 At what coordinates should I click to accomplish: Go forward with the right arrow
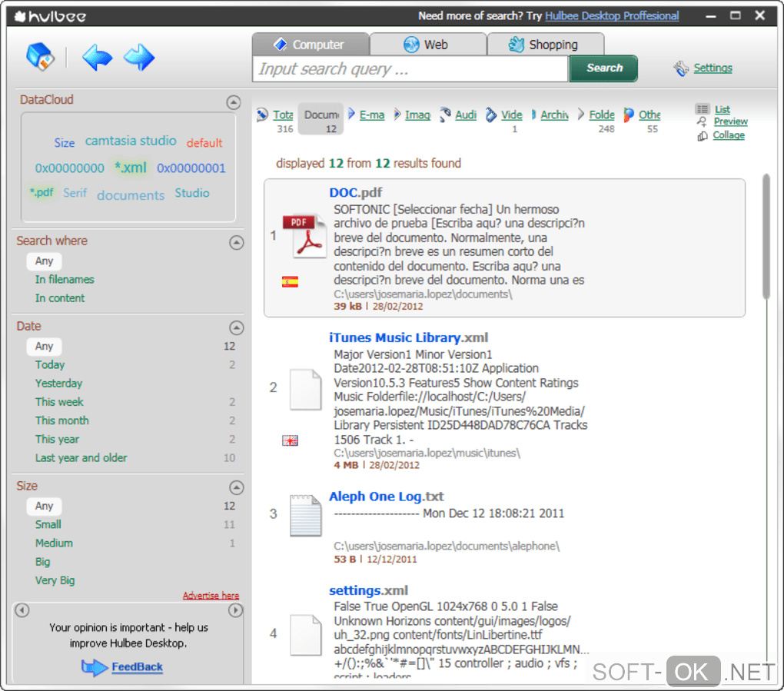[x=139, y=58]
